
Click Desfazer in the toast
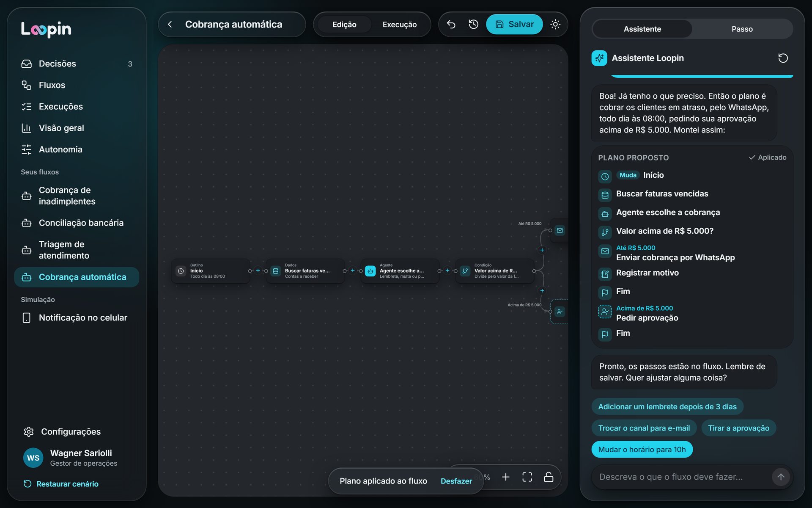[456, 481]
